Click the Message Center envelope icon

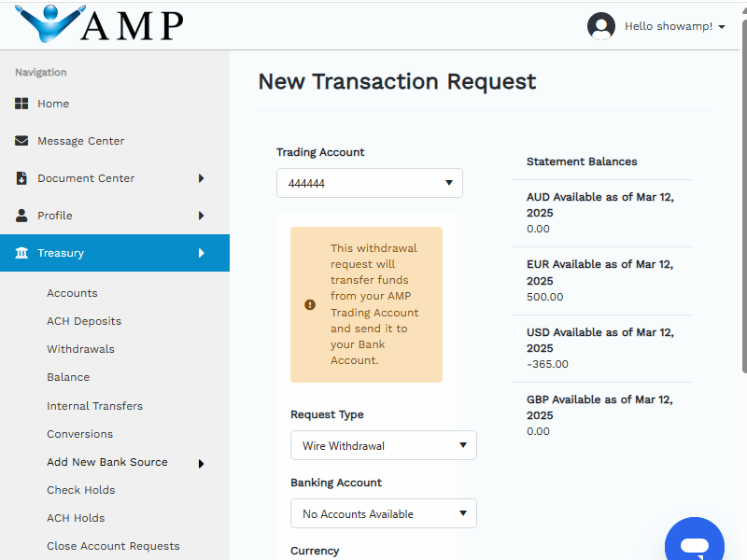(x=21, y=141)
